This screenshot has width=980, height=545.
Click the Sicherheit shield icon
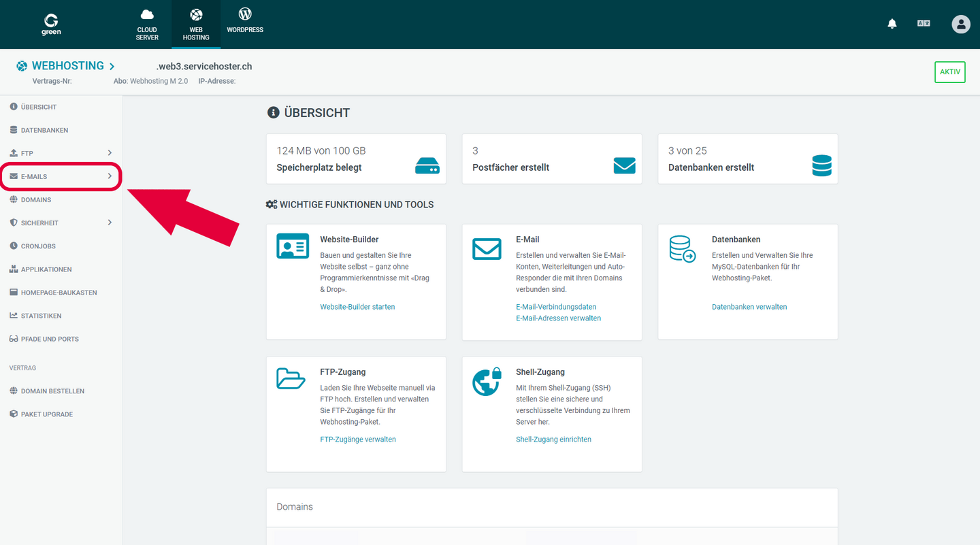pyautogui.click(x=14, y=222)
